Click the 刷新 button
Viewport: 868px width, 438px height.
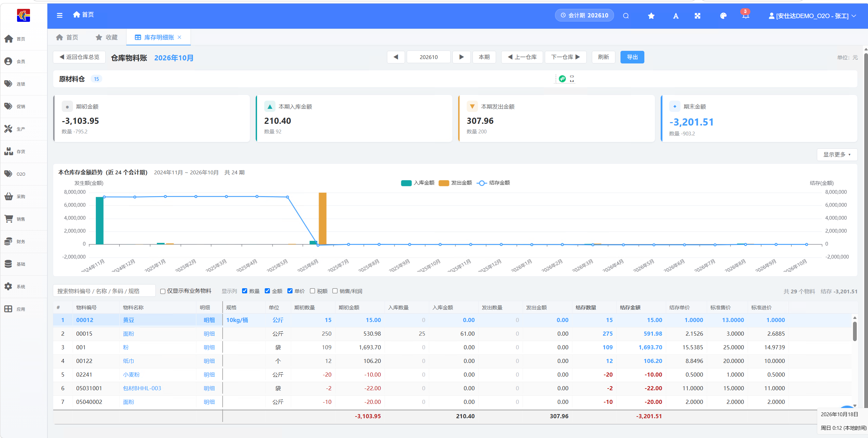pyautogui.click(x=603, y=57)
